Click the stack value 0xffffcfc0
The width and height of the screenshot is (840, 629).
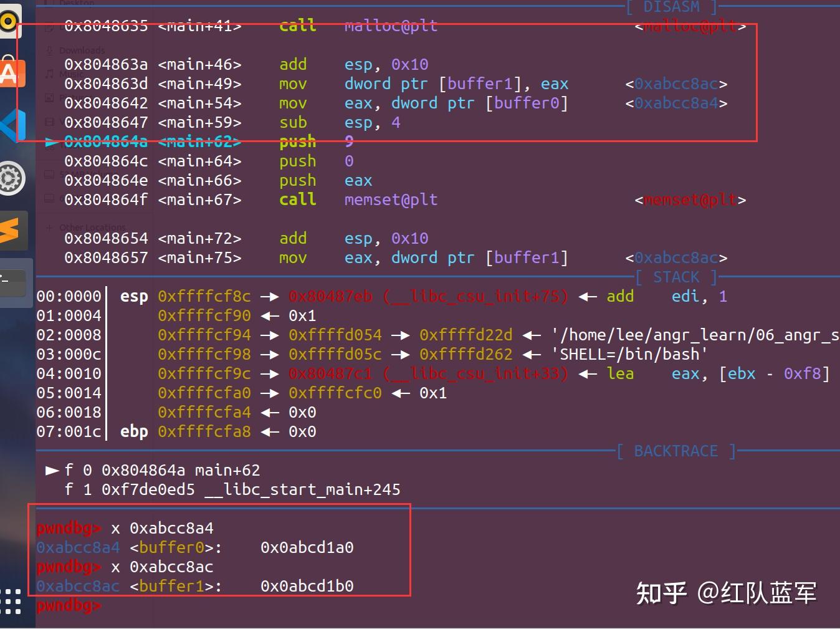tap(335, 393)
